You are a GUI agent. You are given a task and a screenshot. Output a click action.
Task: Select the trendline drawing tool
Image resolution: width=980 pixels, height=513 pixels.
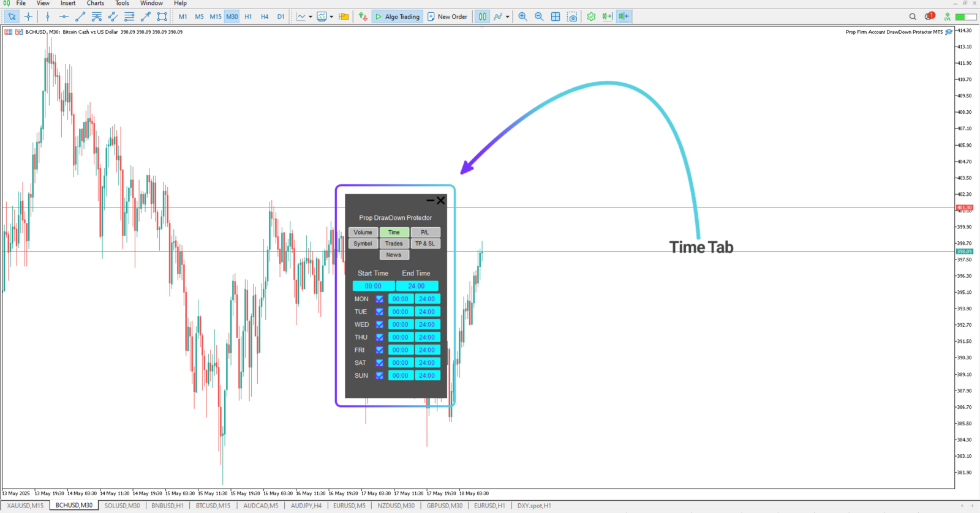[x=80, y=17]
